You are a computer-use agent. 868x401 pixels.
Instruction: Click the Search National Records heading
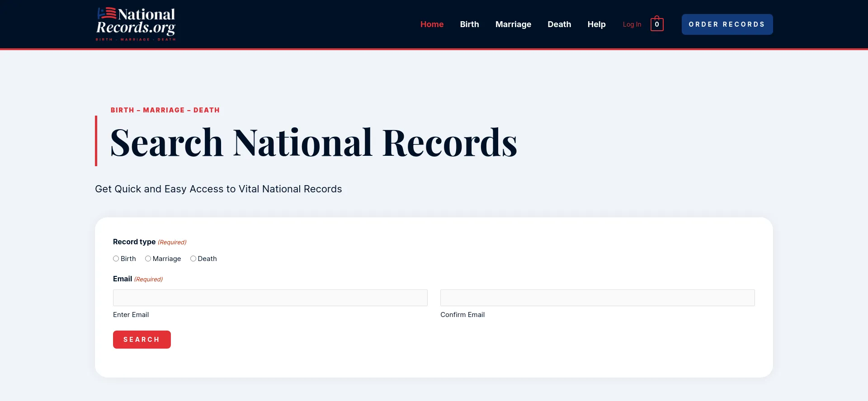(x=314, y=142)
